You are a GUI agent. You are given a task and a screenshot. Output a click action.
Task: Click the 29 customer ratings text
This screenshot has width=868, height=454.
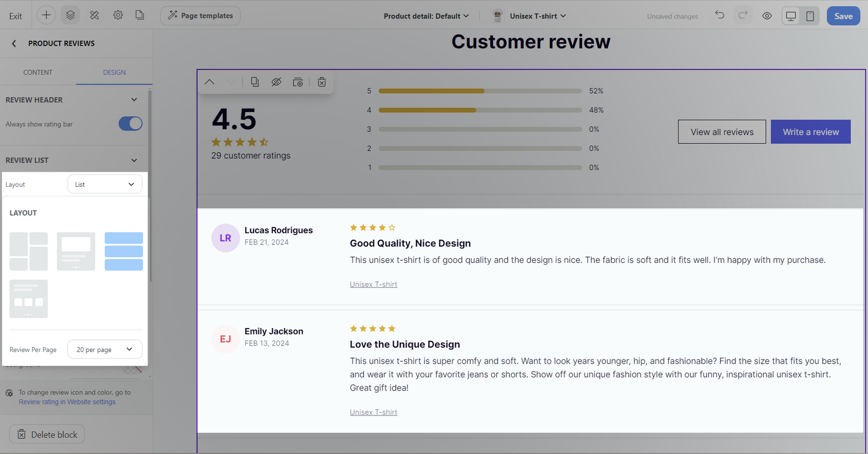251,155
